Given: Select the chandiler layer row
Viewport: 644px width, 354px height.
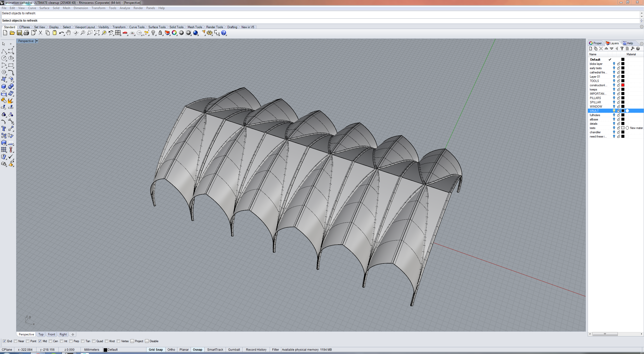Looking at the screenshot, I should (616, 132).
